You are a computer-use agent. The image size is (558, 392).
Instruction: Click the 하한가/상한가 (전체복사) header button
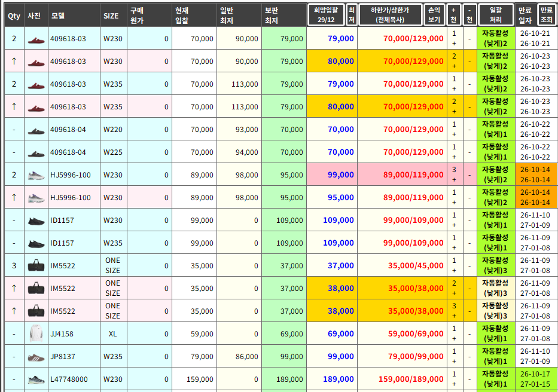tap(390, 15)
